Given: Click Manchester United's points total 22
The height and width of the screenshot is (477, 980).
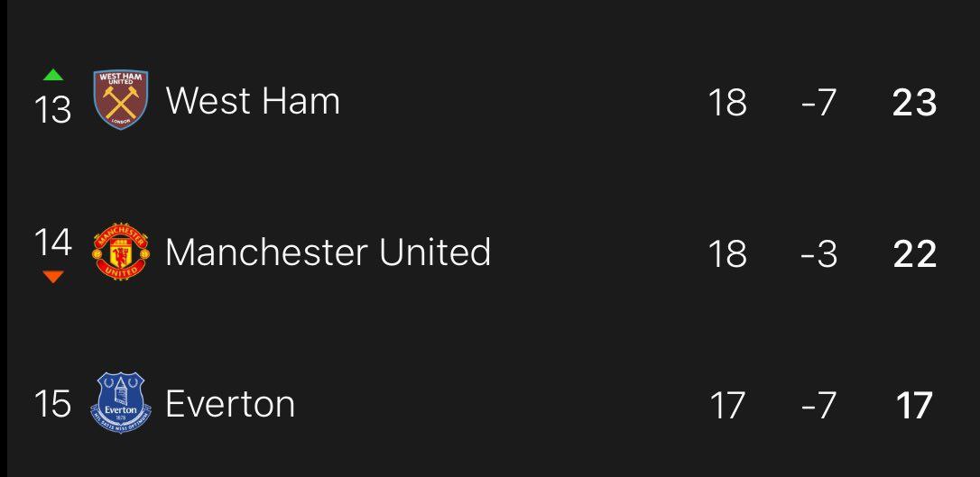Looking at the screenshot, I should (x=914, y=254).
